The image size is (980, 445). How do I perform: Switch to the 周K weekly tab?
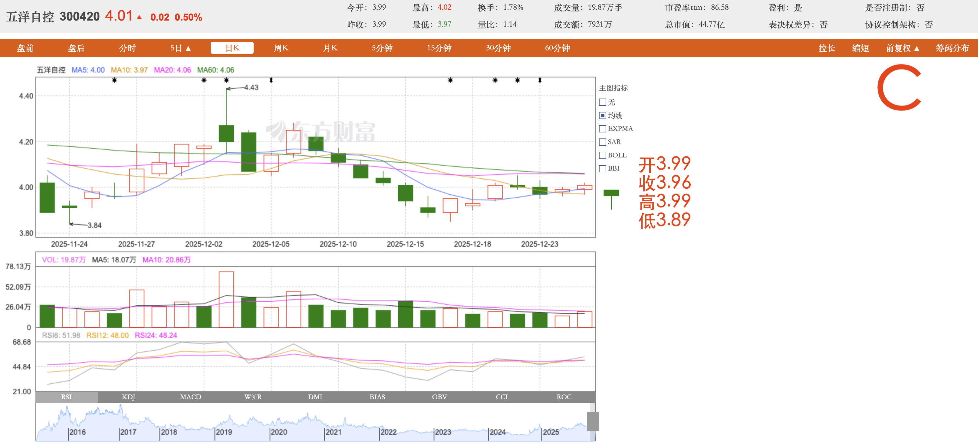[281, 48]
